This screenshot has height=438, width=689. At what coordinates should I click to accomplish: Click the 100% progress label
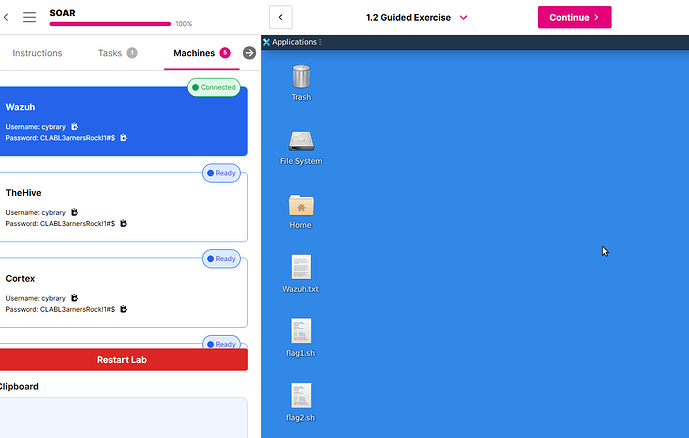pos(184,24)
